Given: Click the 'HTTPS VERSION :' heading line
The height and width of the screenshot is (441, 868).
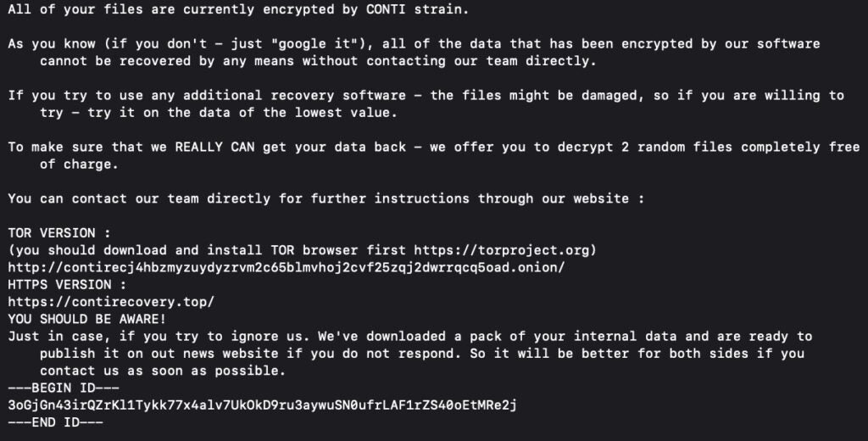Looking at the screenshot, I should coord(67,284).
